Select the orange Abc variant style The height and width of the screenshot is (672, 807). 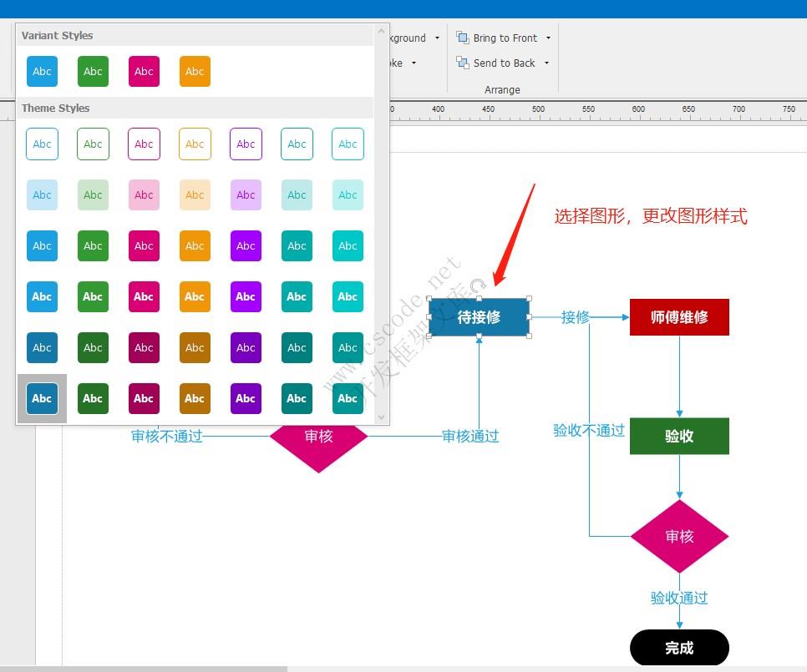click(x=194, y=72)
